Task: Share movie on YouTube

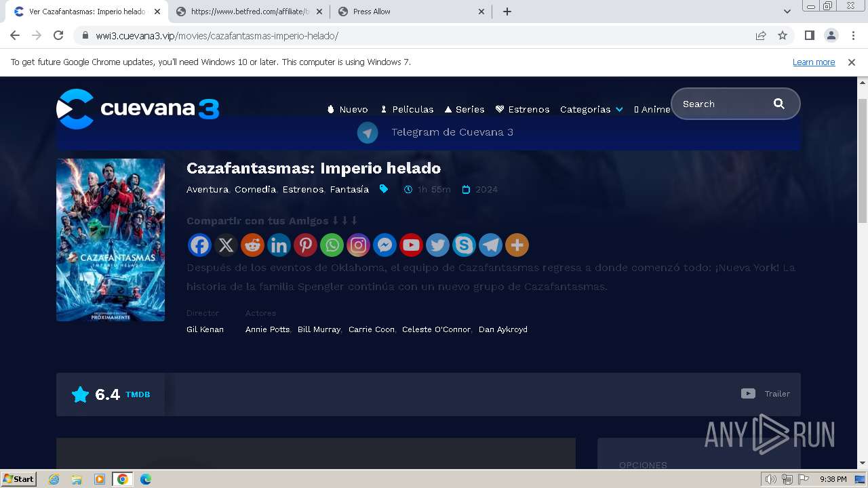Action: [x=411, y=245]
